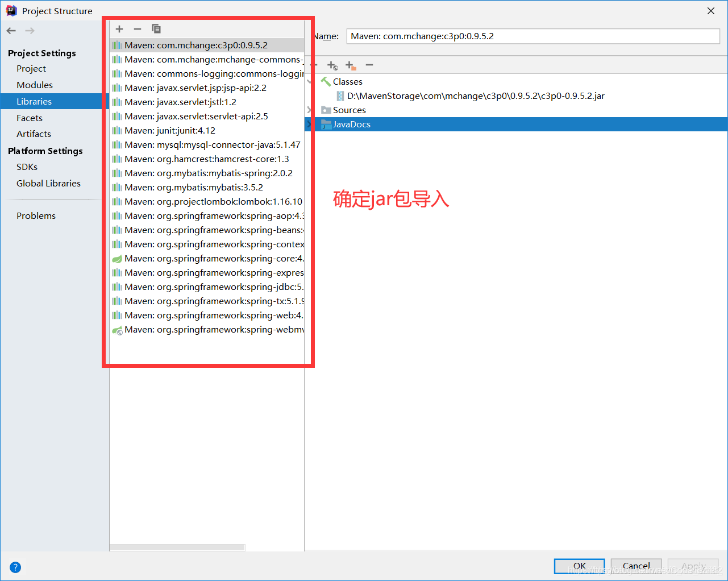The height and width of the screenshot is (581, 728).
Task: Open SDKs under Platform Settings
Action: (x=27, y=167)
